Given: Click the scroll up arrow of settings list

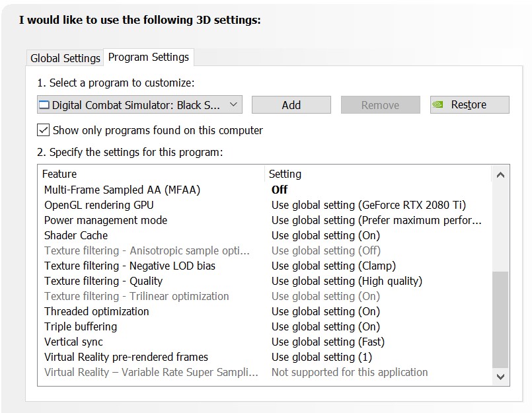Looking at the screenshot, I should pyautogui.click(x=500, y=174).
